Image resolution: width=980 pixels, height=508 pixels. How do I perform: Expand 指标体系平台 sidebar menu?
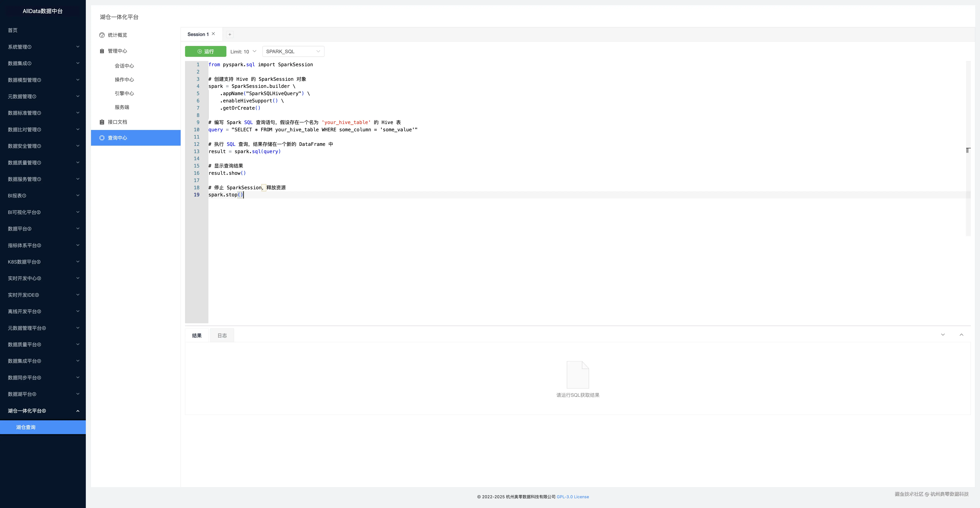tap(43, 245)
